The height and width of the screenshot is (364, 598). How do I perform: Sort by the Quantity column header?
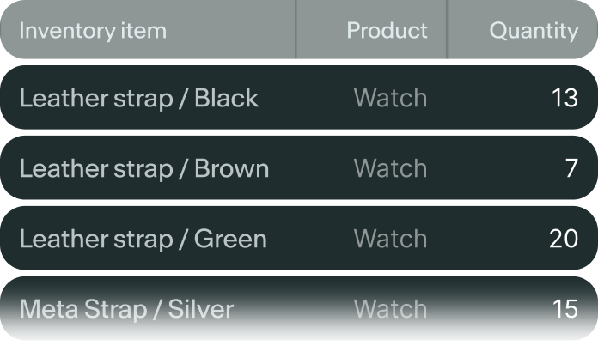point(534,32)
